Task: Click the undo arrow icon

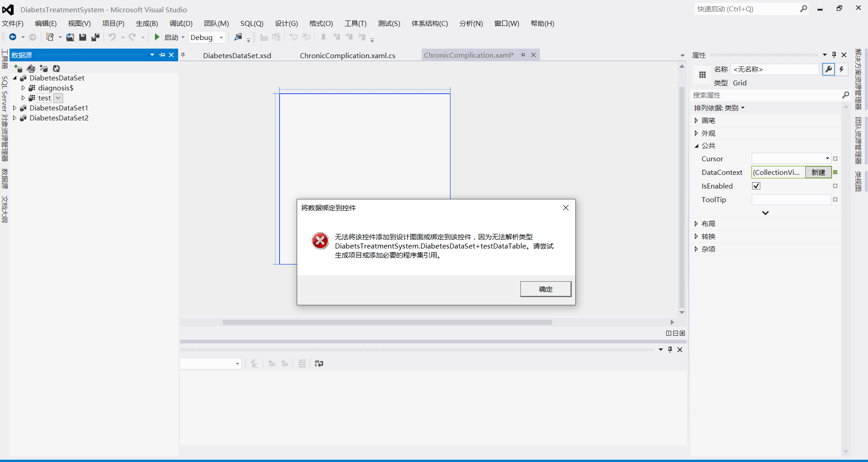Action: click(x=112, y=37)
